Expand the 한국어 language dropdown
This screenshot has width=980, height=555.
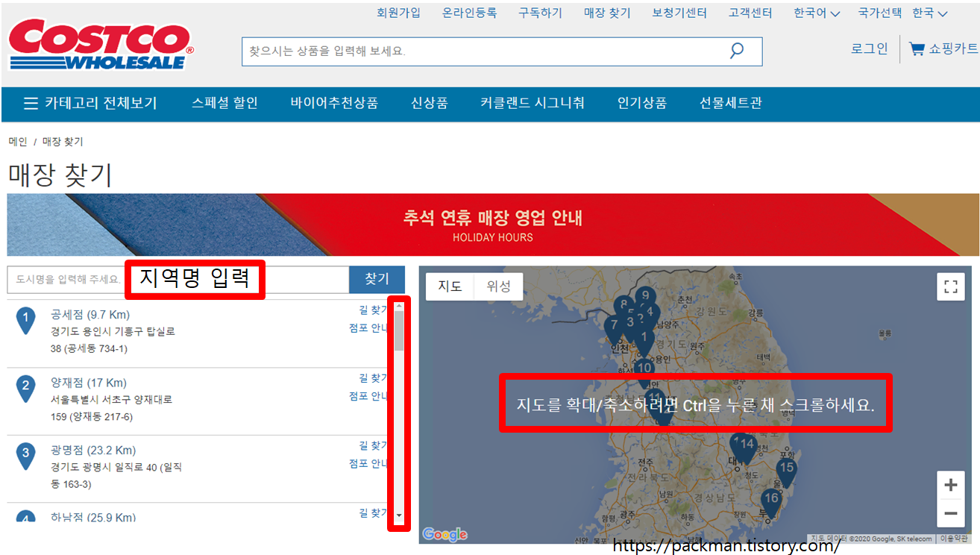pyautogui.click(x=817, y=13)
